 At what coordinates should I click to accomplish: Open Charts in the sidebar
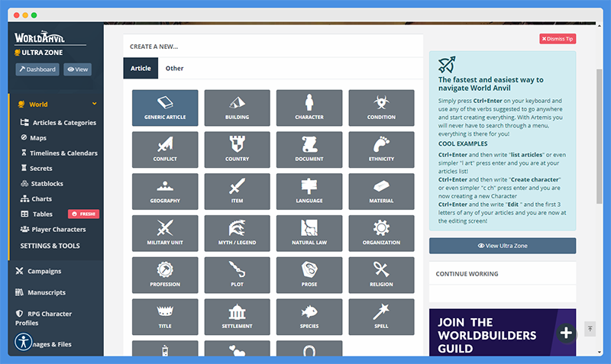coord(36,198)
